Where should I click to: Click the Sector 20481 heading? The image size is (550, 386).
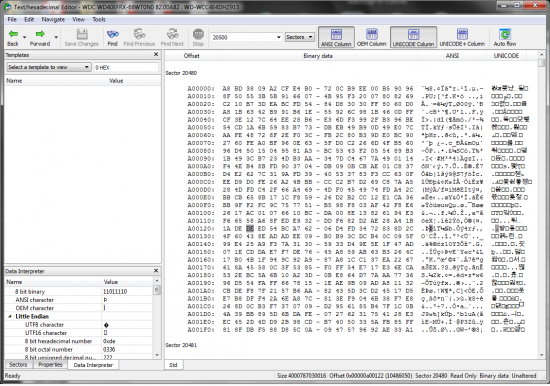tap(181, 345)
